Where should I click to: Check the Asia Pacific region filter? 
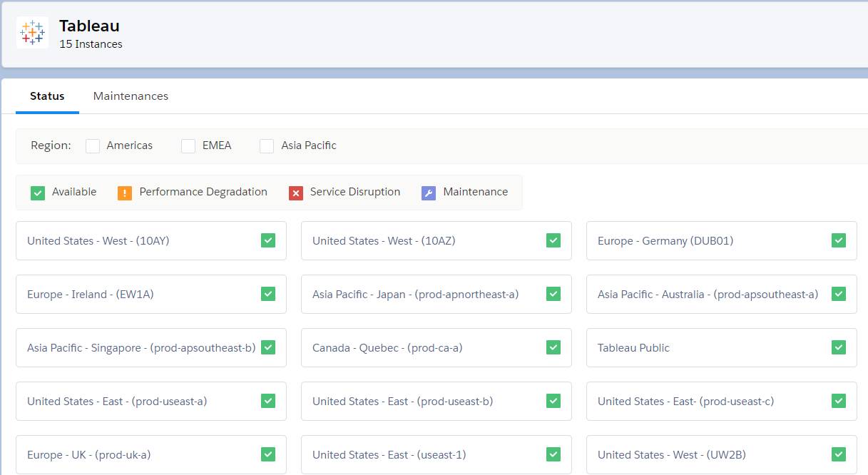point(267,145)
